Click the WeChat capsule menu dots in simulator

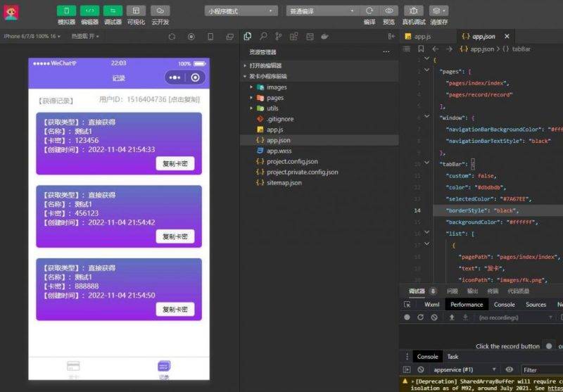point(175,77)
